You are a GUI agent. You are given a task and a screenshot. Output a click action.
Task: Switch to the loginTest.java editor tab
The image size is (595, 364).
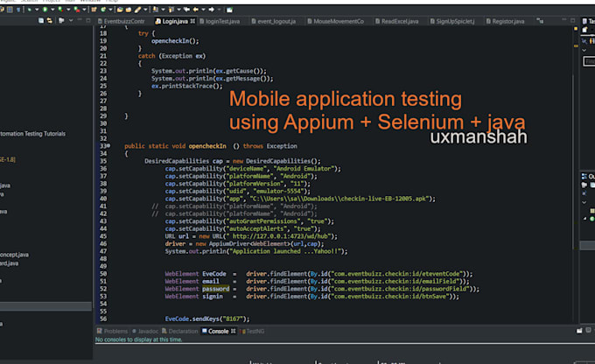point(220,21)
